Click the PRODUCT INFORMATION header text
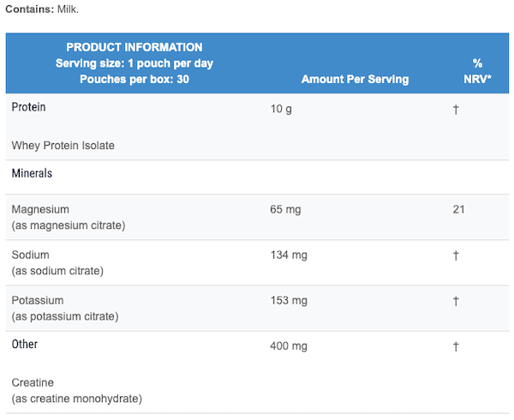The height and width of the screenshot is (420, 514). pyautogui.click(x=134, y=47)
